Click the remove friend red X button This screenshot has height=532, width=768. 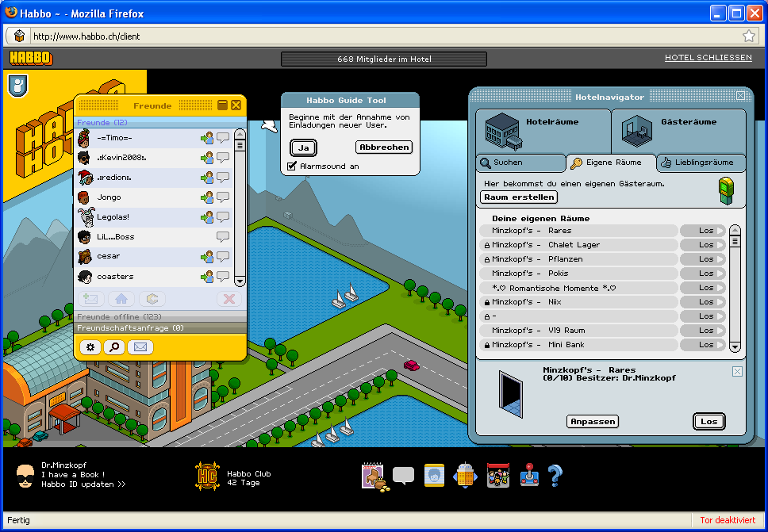pyautogui.click(x=228, y=299)
